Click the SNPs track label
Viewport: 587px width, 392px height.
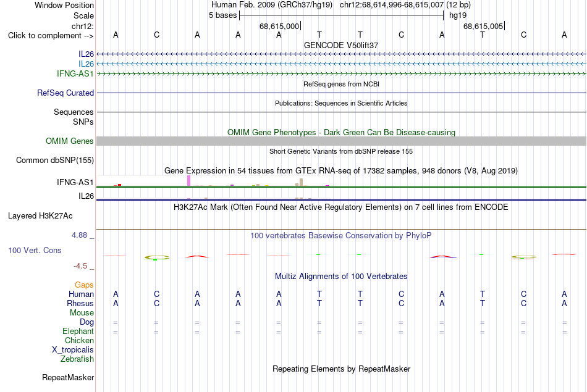click(83, 122)
